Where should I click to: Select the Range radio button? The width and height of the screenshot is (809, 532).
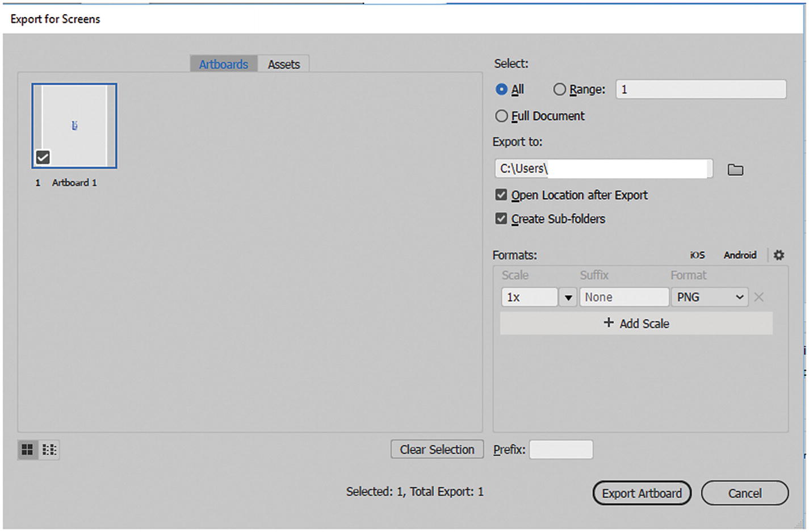[560, 90]
